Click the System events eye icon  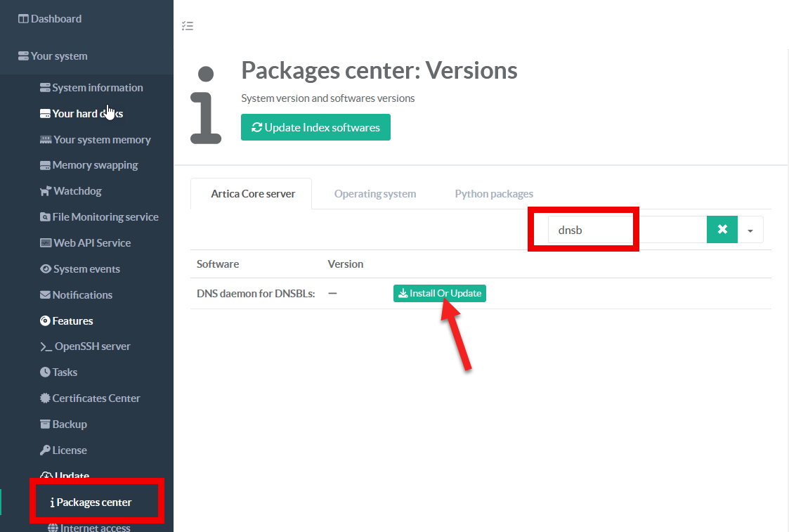pyautogui.click(x=46, y=269)
